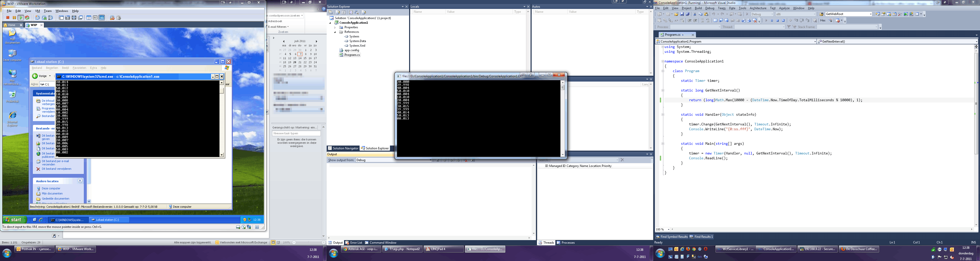Click VMware Revert to Snapshot icon

click(x=44, y=18)
